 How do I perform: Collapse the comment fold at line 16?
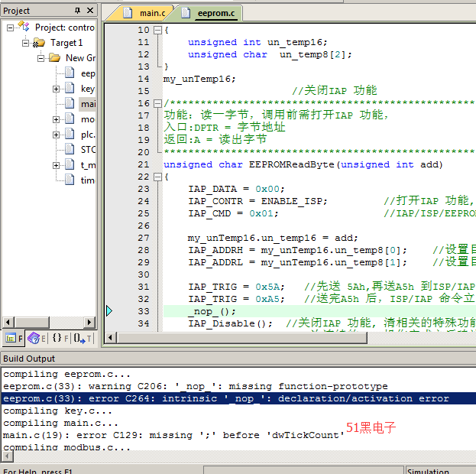point(157,104)
